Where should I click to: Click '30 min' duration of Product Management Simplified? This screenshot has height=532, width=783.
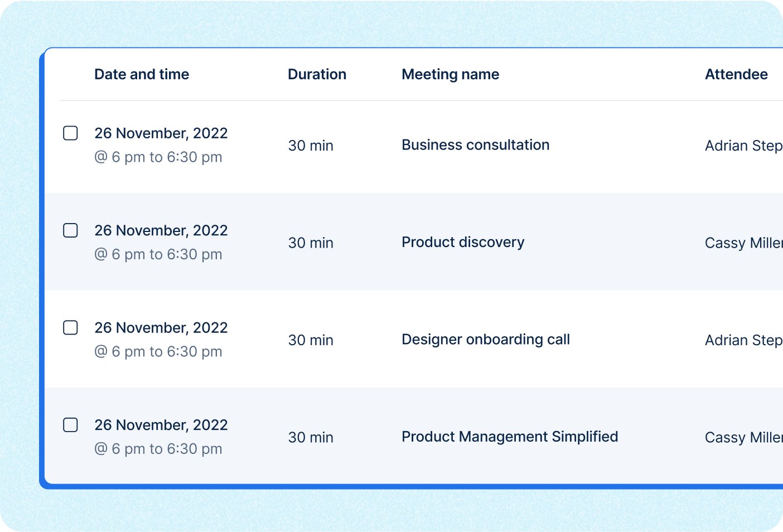[x=311, y=438]
